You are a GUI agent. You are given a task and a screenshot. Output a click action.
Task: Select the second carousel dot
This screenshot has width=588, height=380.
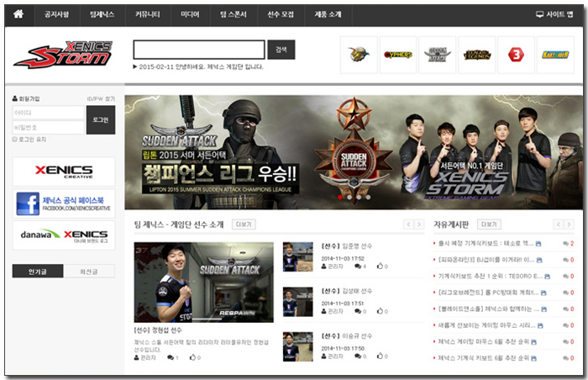[x=349, y=197]
